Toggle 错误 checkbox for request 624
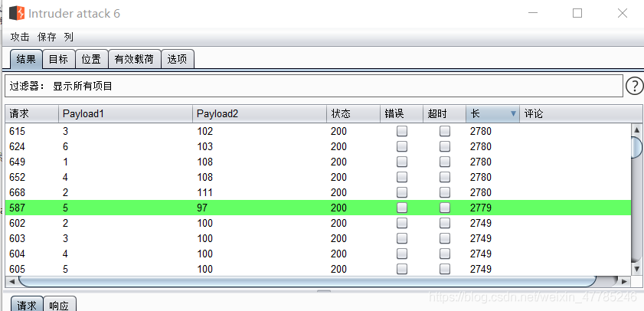 [x=402, y=146]
